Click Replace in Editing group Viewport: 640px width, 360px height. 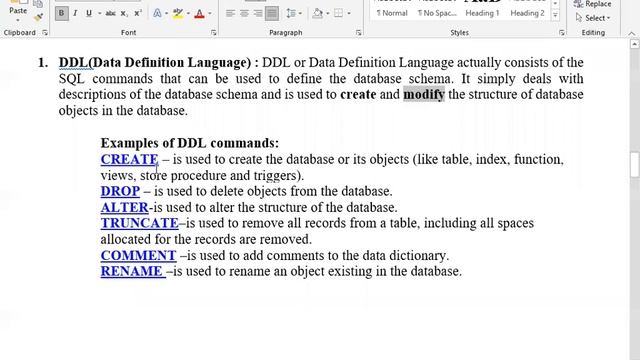coord(593,4)
